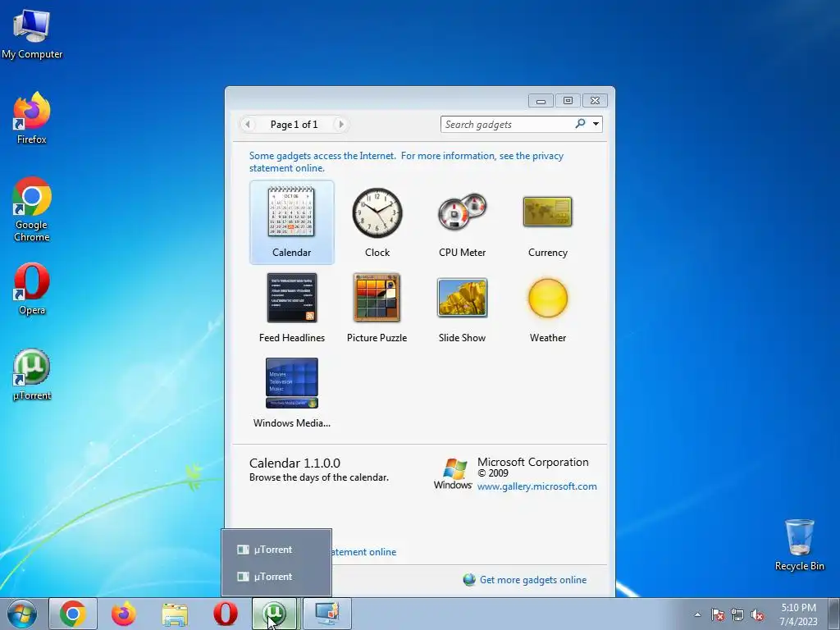
Task: Open My Computer desktop icon
Action: pyautogui.click(x=32, y=34)
